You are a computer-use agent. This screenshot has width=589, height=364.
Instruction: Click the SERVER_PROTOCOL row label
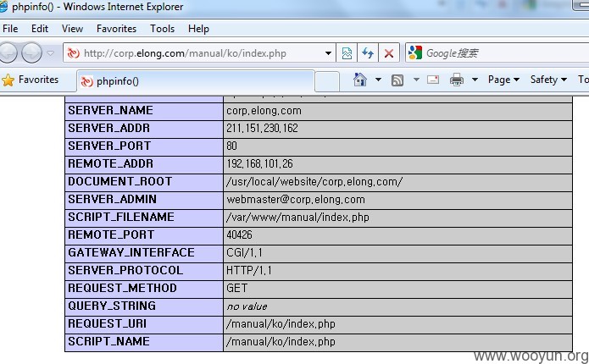(x=125, y=270)
